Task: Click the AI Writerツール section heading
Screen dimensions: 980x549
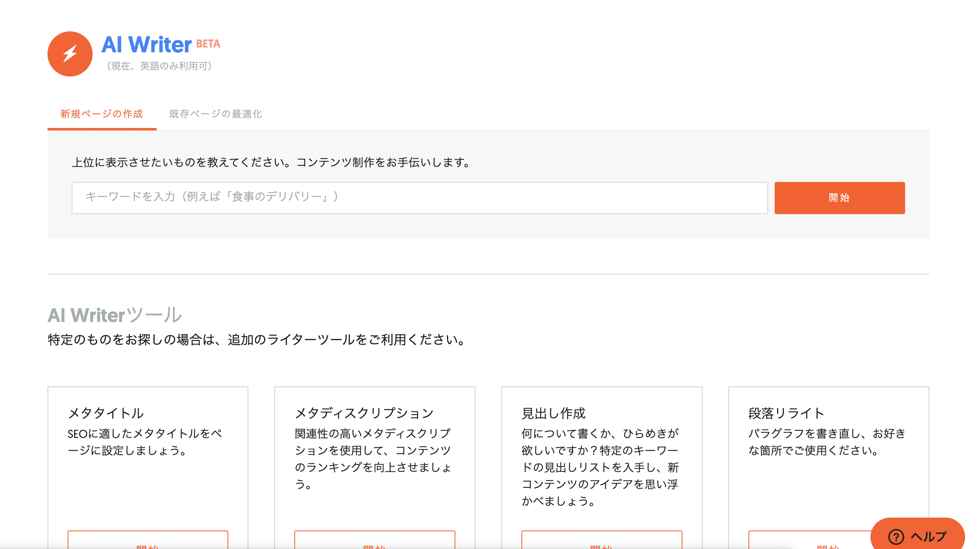Action: click(115, 315)
